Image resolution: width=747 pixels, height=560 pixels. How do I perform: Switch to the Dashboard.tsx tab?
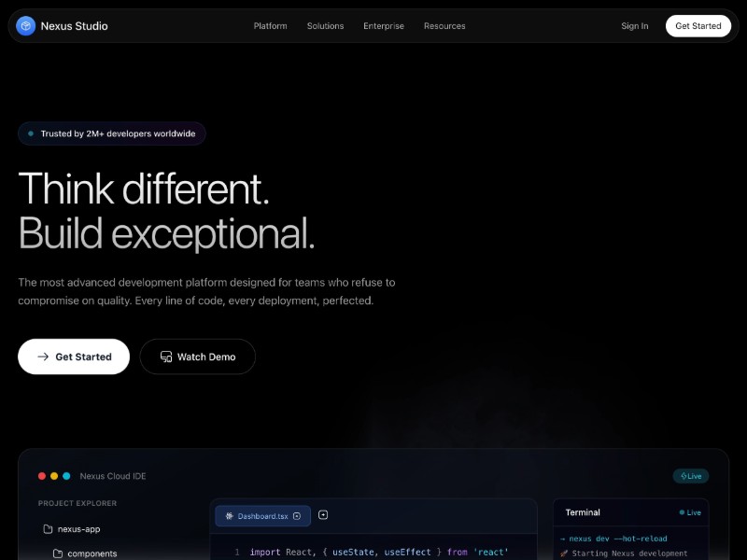click(x=262, y=515)
